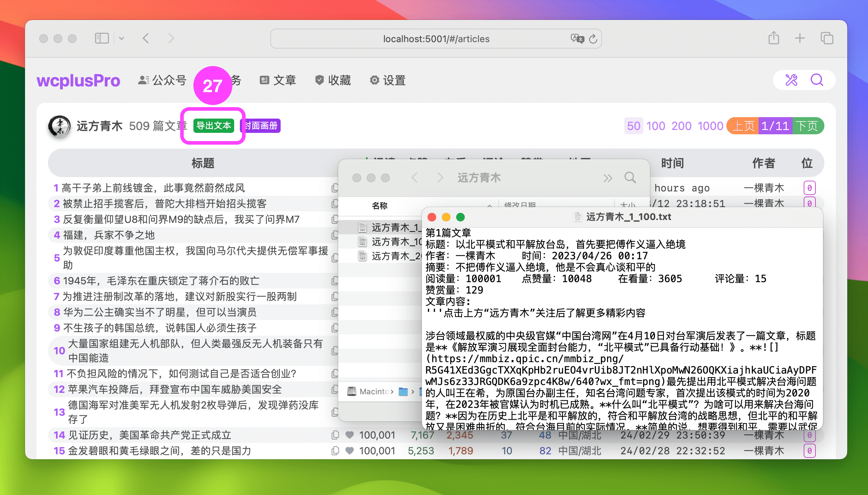The height and width of the screenshot is (495, 868).
Task: Open Safari tab overview icon
Action: click(827, 38)
